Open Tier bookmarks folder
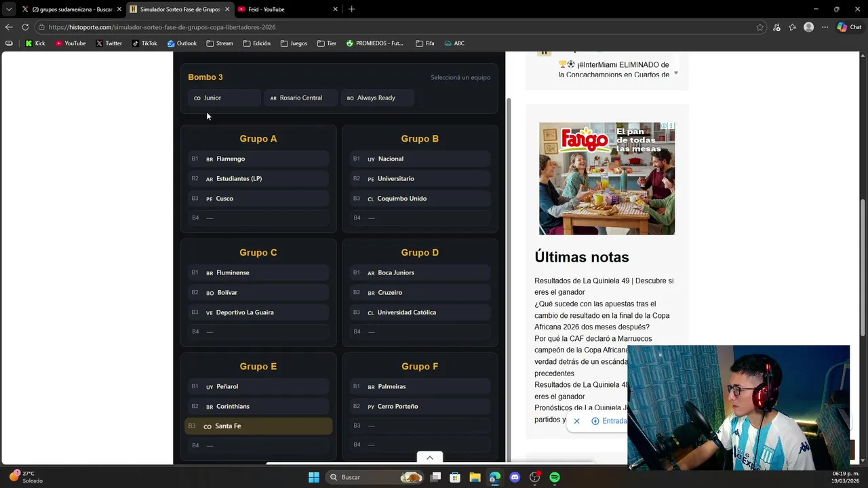 point(326,43)
